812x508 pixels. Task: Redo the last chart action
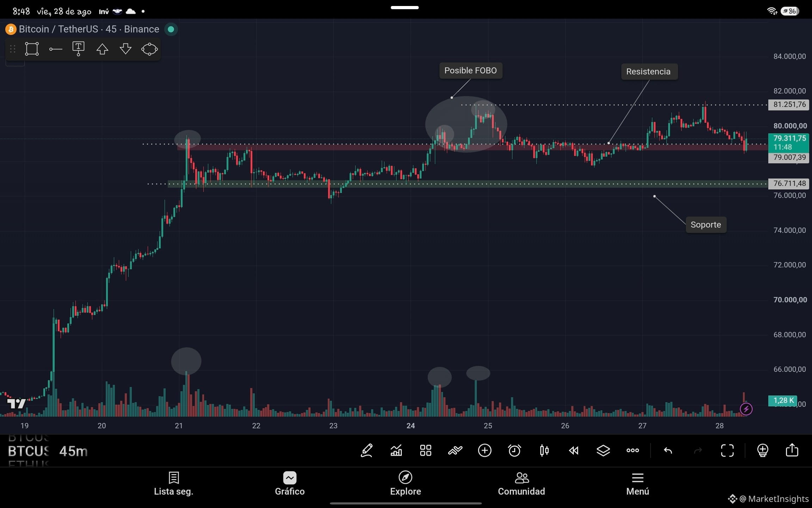pos(697,450)
